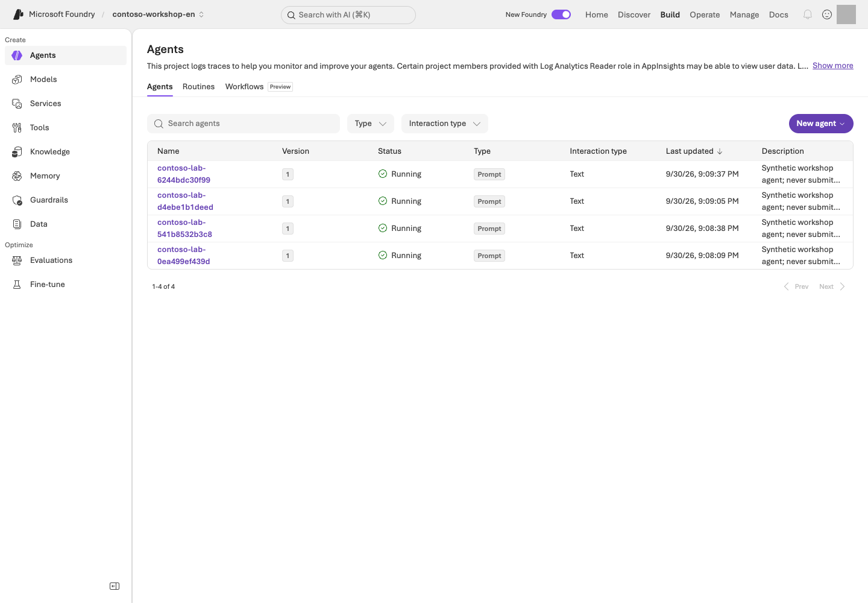Open the Manage menu
The width and height of the screenshot is (868, 603).
click(x=744, y=14)
